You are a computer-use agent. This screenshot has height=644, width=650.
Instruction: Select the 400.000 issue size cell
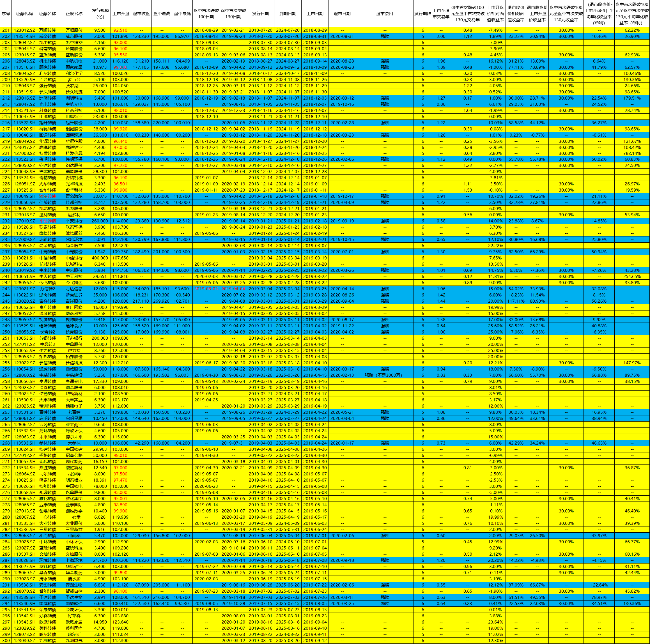pyautogui.click(x=100, y=258)
